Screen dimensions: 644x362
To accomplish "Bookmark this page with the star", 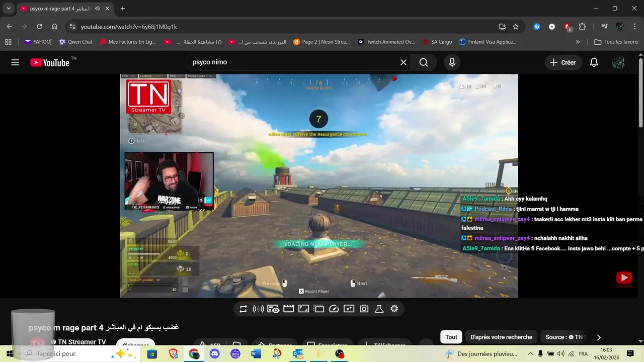I will coord(516,27).
